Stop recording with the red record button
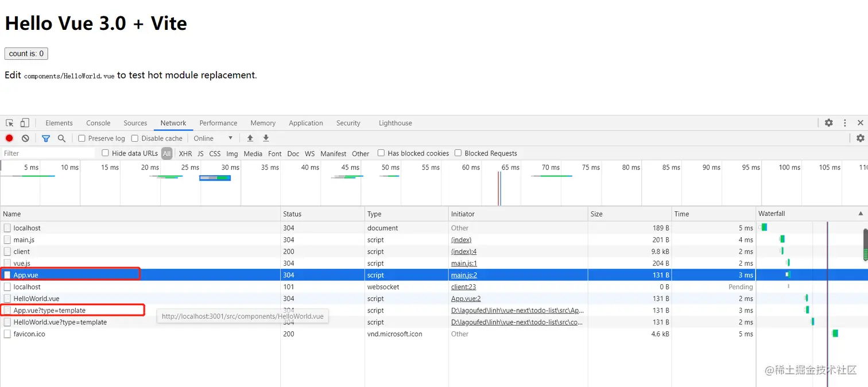Screen dimensions: 868x387 tap(9, 138)
